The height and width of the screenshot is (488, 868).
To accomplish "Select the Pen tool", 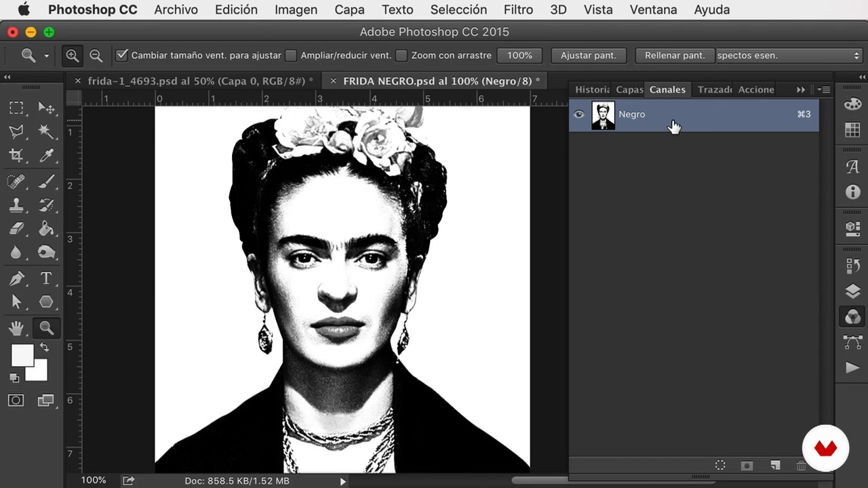I will point(16,279).
